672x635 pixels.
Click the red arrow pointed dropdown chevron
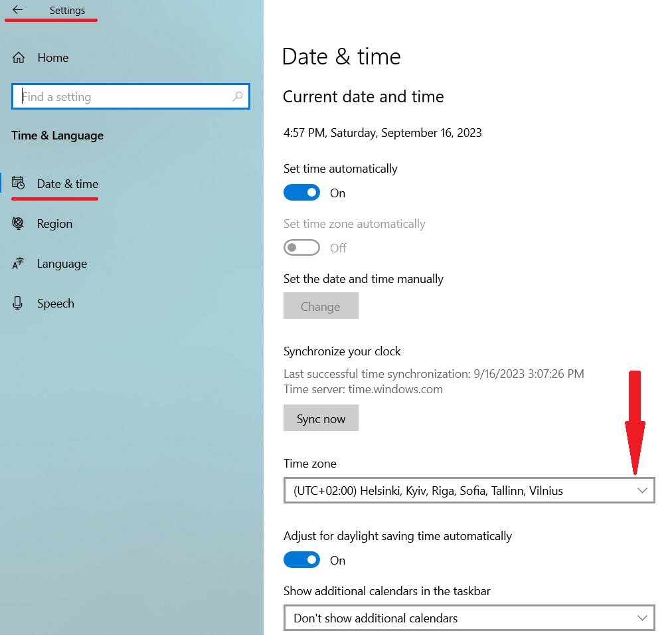pyautogui.click(x=641, y=490)
